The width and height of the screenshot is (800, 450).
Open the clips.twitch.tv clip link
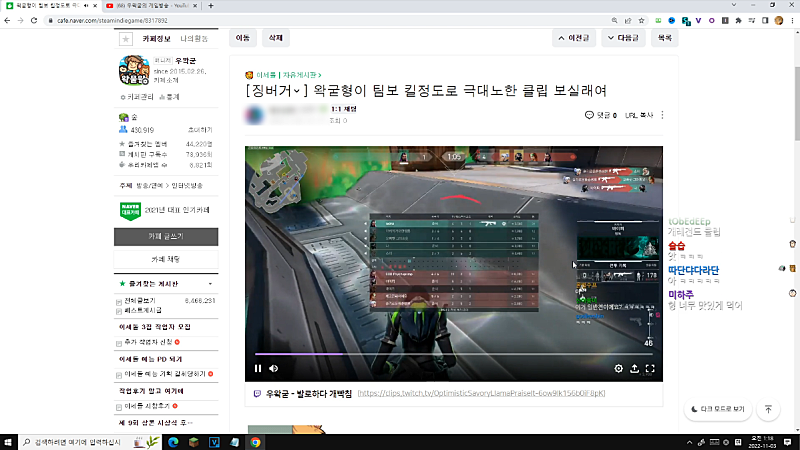coord(481,393)
